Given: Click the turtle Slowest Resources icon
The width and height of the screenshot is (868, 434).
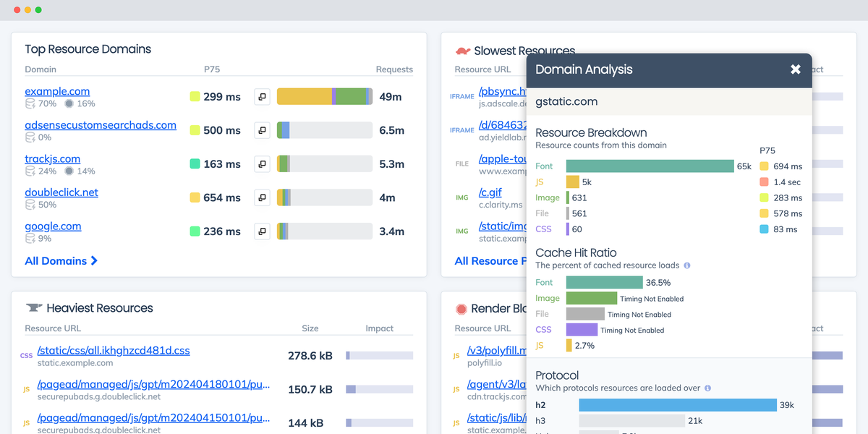Looking at the screenshot, I should tap(463, 51).
